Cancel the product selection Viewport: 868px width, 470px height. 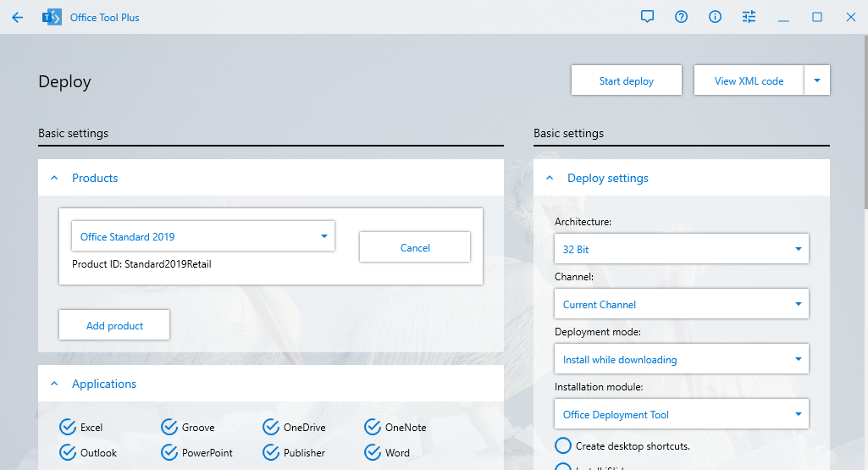(415, 247)
